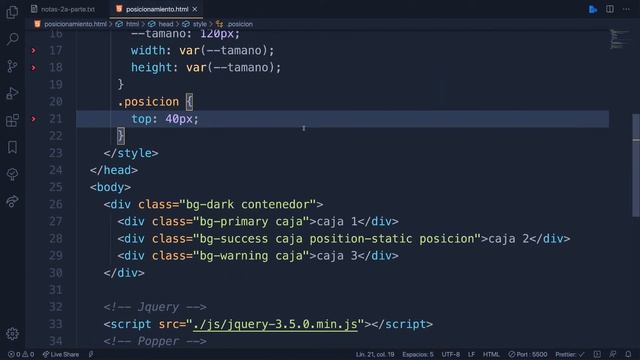
Task: Change the UTF-8 file encoding
Action: [x=451, y=354]
